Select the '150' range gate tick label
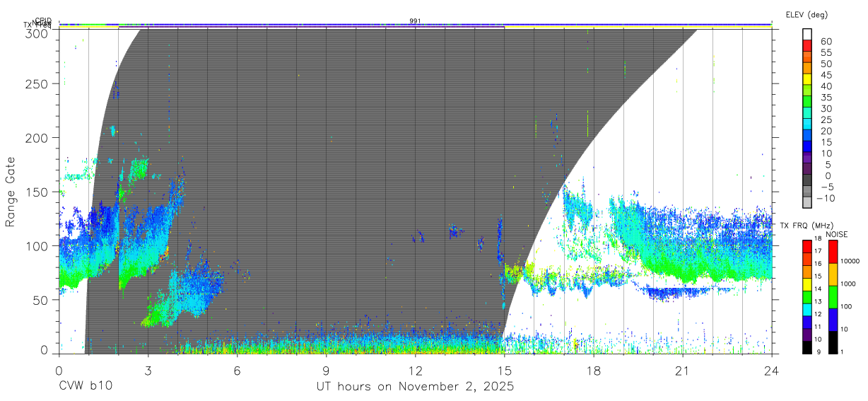The image size is (868, 401). tap(37, 192)
